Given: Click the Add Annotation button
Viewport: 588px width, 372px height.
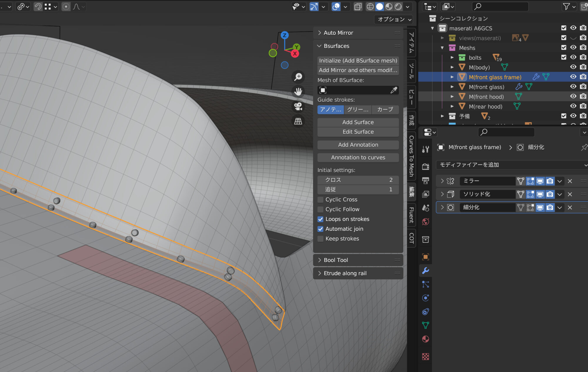Looking at the screenshot, I should tap(358, 145).
